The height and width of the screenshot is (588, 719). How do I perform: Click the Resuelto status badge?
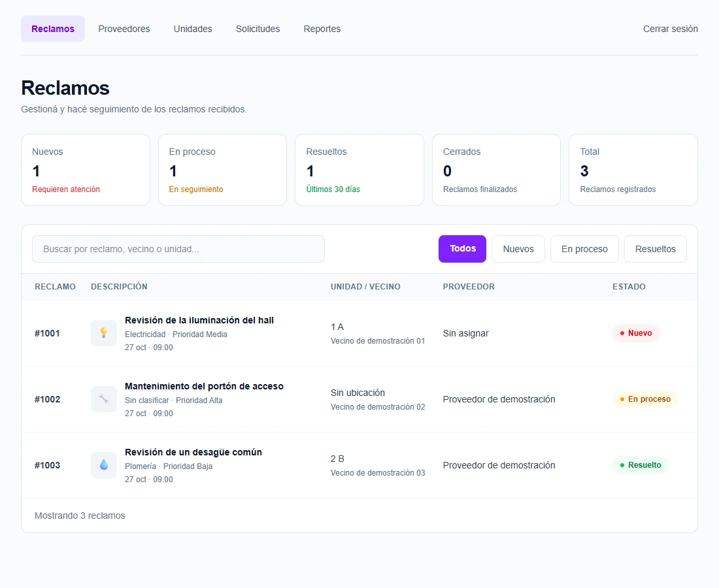point(641,465)
